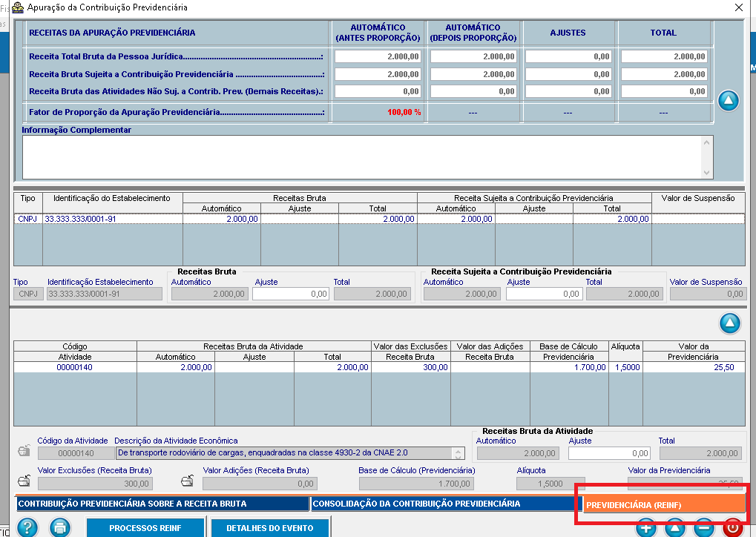Viewport: 756px width, 537px height.
Task: Click scrollbar up arrow in Informação Complementar
Action: coord(706,142)
